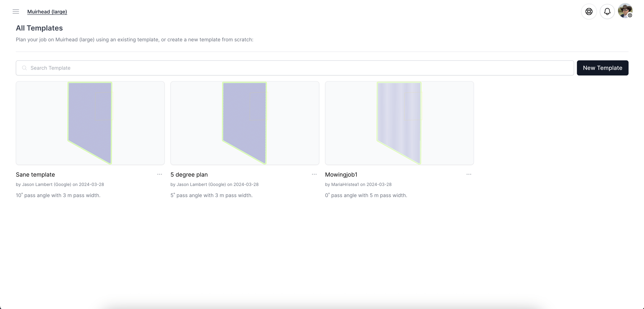Open options menu for 5 degree plan
This screenshot has height=309, width=644.
(314, 174)
